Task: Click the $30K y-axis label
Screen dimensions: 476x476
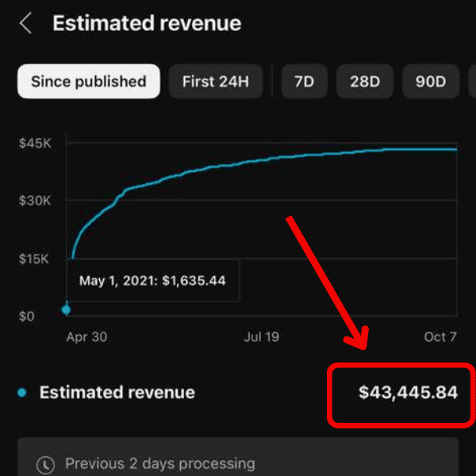Action: (x=35, y=202)
